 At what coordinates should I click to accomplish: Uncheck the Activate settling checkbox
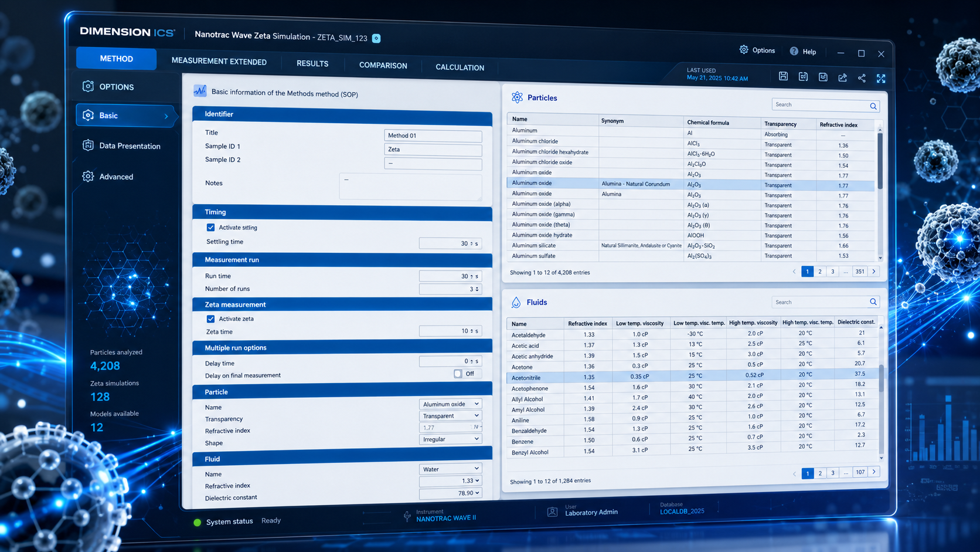(210, 227)
